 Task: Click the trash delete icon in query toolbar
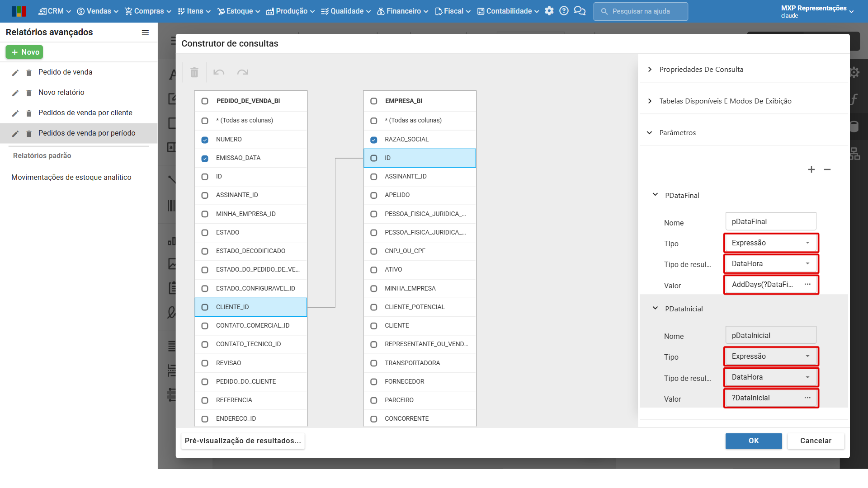[194, 72]
